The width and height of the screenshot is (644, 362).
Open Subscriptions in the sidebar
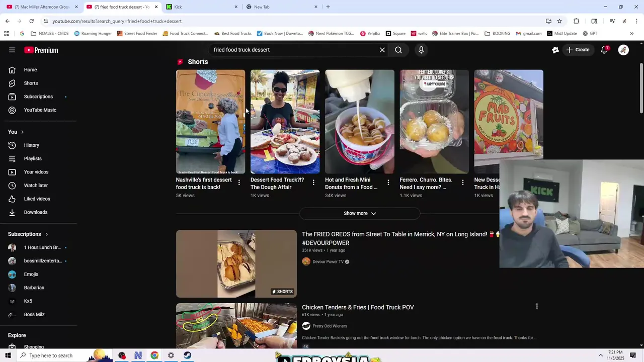click(x=38, y=97)
